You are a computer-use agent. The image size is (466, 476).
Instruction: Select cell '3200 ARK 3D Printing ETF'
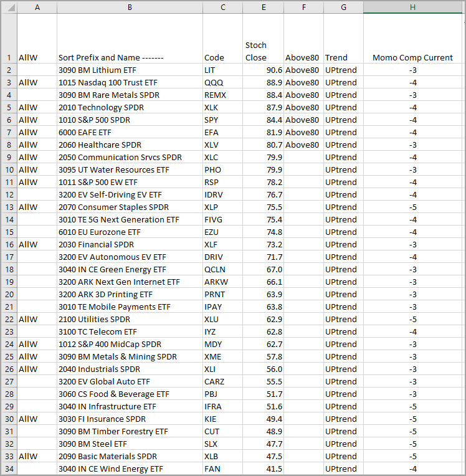(x=130, y=294)
